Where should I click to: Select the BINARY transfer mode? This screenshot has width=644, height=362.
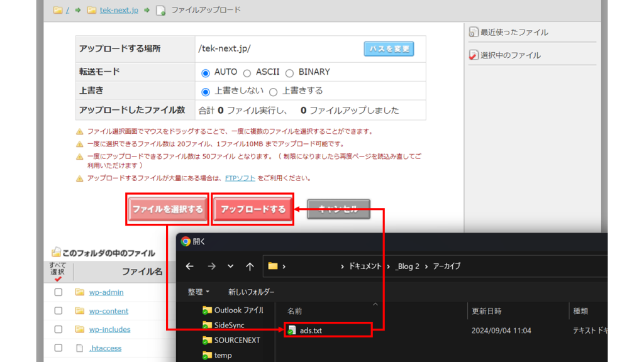pos(289,72)
